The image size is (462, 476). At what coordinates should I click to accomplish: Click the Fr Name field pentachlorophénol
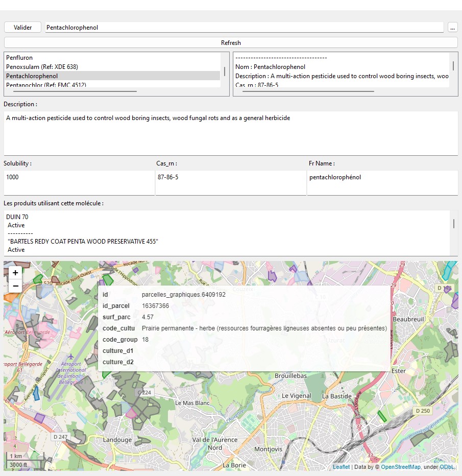(x=382, y=183)
